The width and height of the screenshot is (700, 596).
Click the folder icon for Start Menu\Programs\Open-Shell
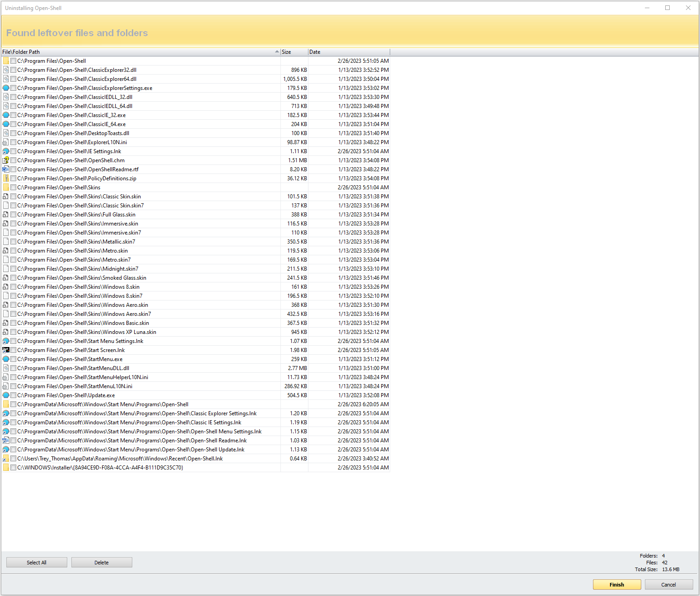point(6,404)
